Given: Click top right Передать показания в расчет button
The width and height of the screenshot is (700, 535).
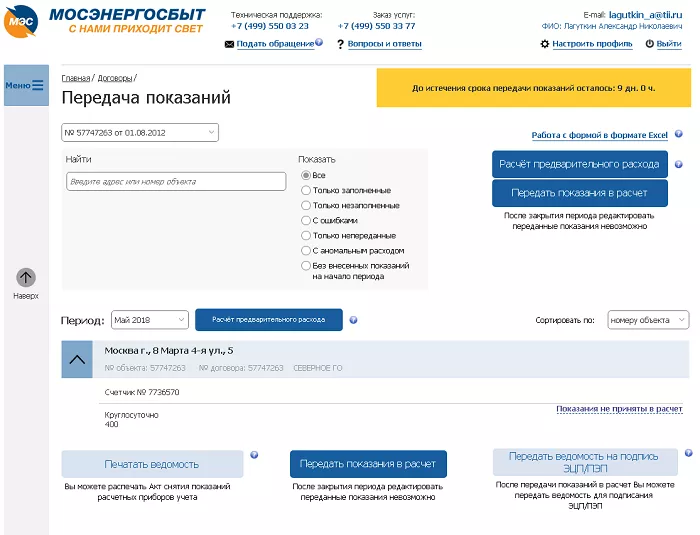Looking at the screenshot, I should 579,193.
